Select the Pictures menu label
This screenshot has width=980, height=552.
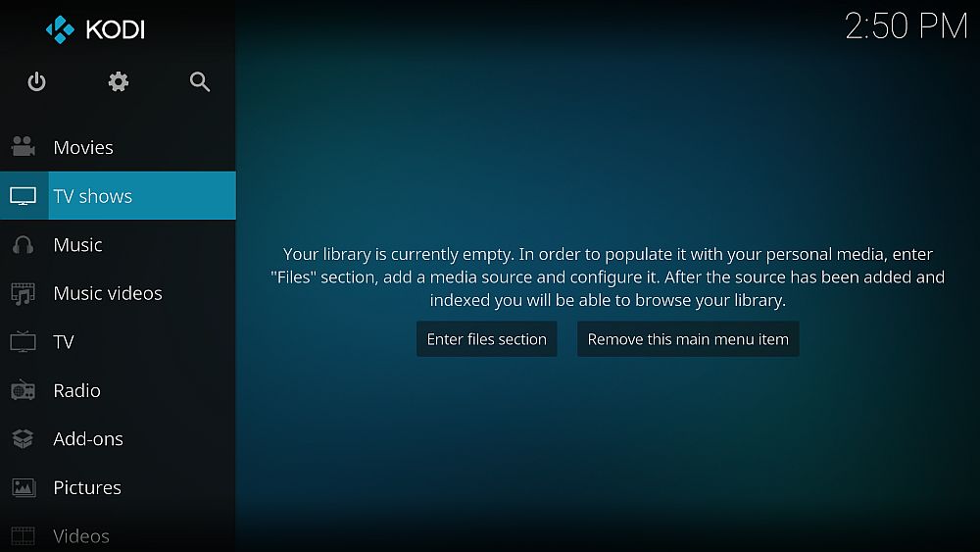tap(87, 487)
